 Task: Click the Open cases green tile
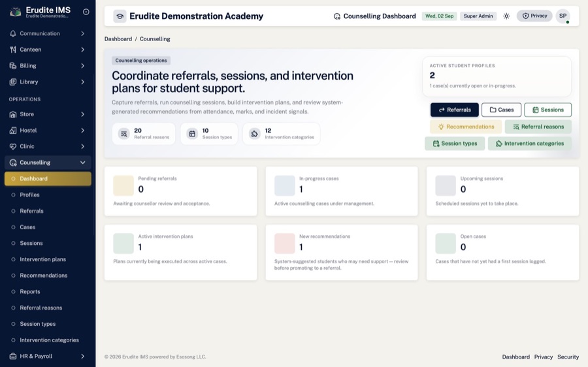446,244
